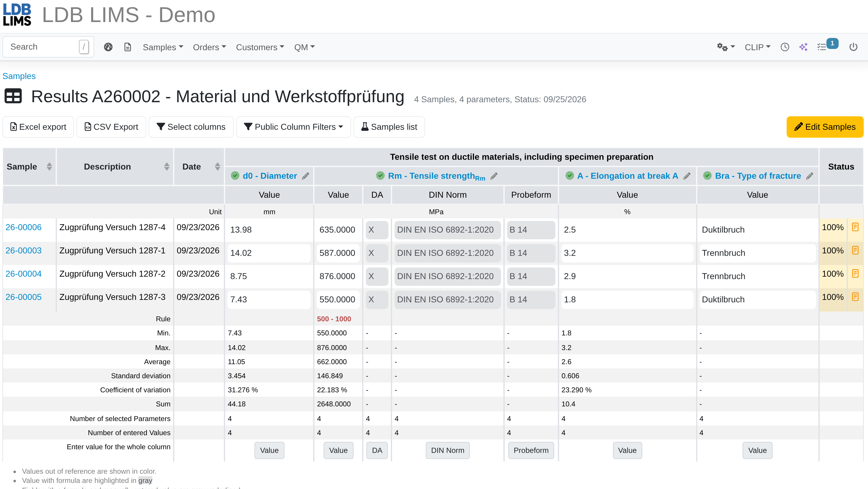
Task: Click fracture type field for 26-00003 Trennbruch
Action: 758,253
